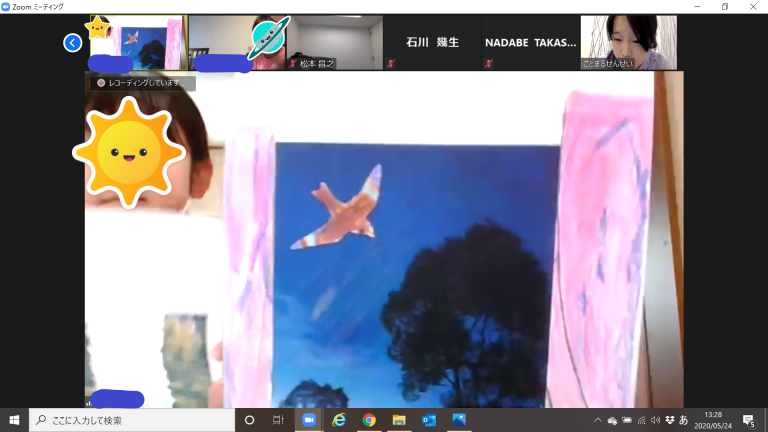This screenshot has height=432, width=768.
Task: Select the 石川 幾生 participant tile
Action: [432, 43]
